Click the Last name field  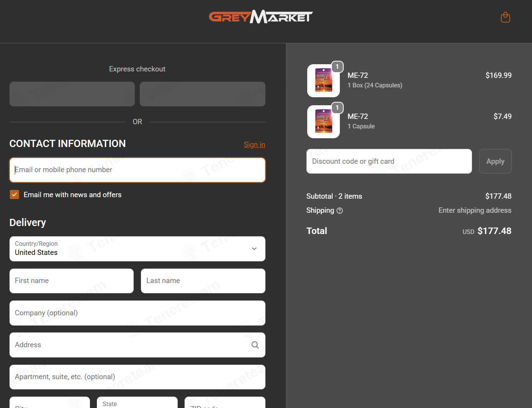point(203,281)
